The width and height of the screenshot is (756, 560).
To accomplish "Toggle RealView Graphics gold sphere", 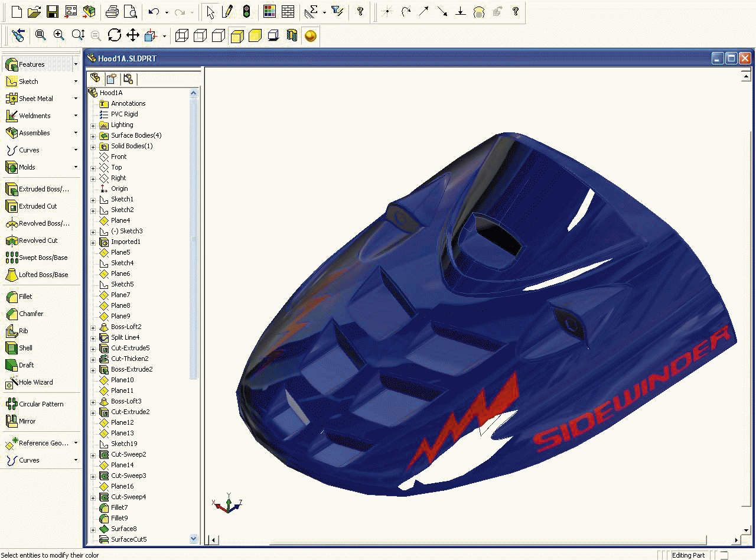I will click(310, 36).
